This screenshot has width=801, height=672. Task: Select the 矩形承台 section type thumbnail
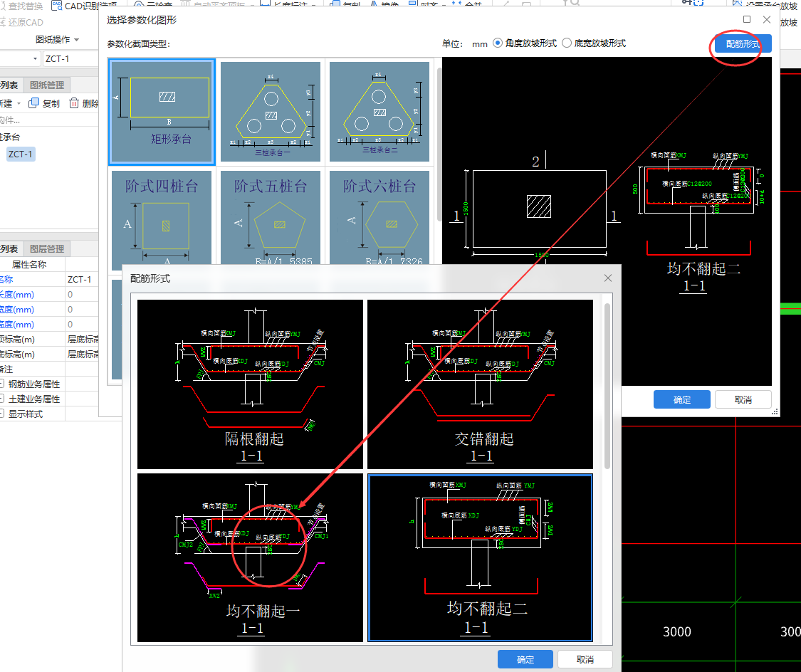[162, 112]
